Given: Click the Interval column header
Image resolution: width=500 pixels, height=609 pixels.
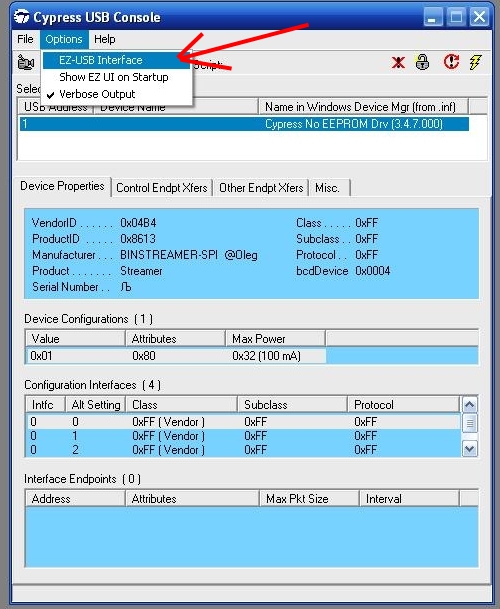Looking at the screenshot, I should (409, 499).
